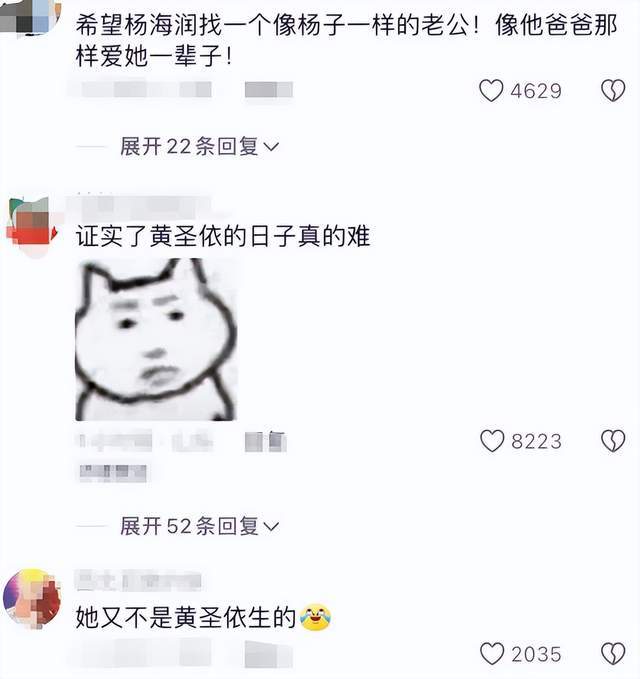This screenshot has height=679, width=640.
Task: Open first commenter's avatar at top
Action: [29, 17]
